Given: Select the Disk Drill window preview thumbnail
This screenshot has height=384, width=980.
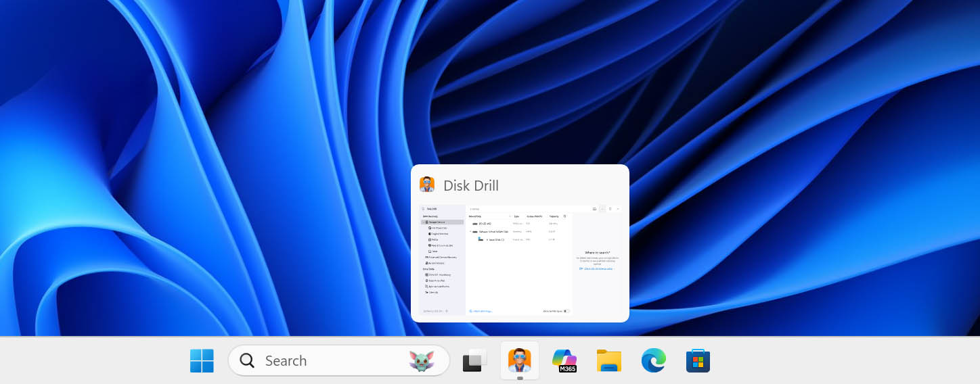Looking at the screenshot, I should point(520,260).
